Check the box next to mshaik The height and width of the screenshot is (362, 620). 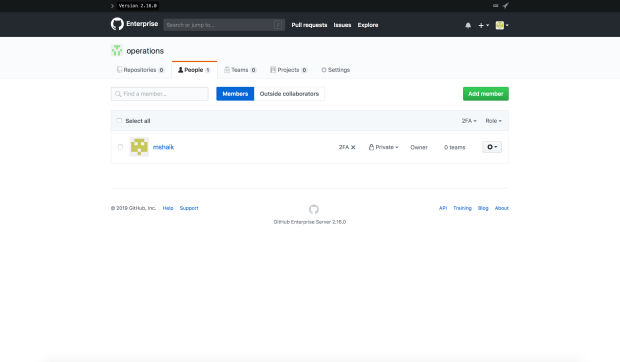(121, 147)
